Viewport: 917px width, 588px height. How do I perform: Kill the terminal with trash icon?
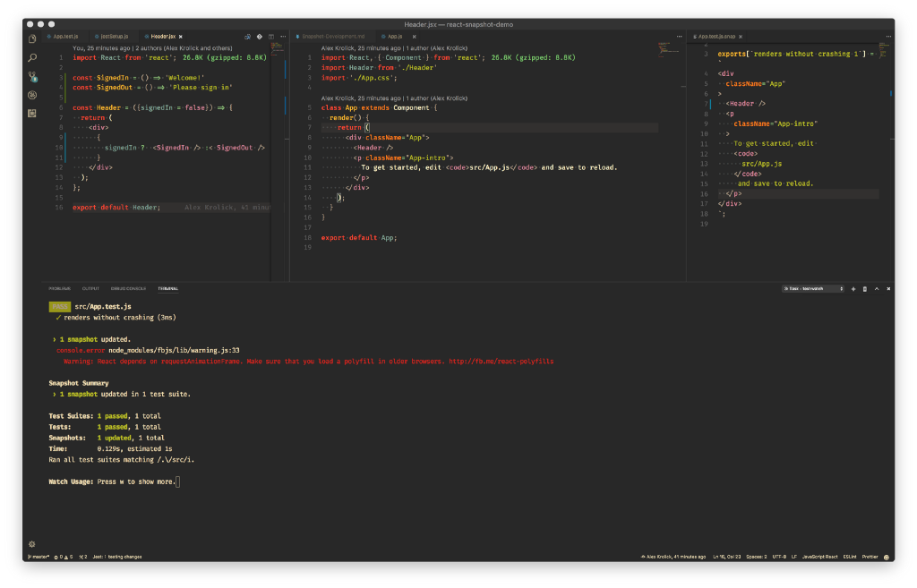(864, 289)
